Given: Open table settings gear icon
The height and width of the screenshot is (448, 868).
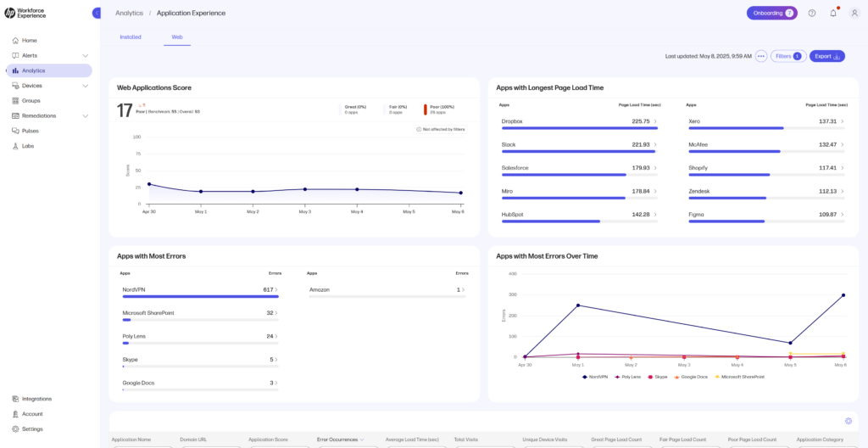Looking at the screenshot, I should (x=848, y=421).
